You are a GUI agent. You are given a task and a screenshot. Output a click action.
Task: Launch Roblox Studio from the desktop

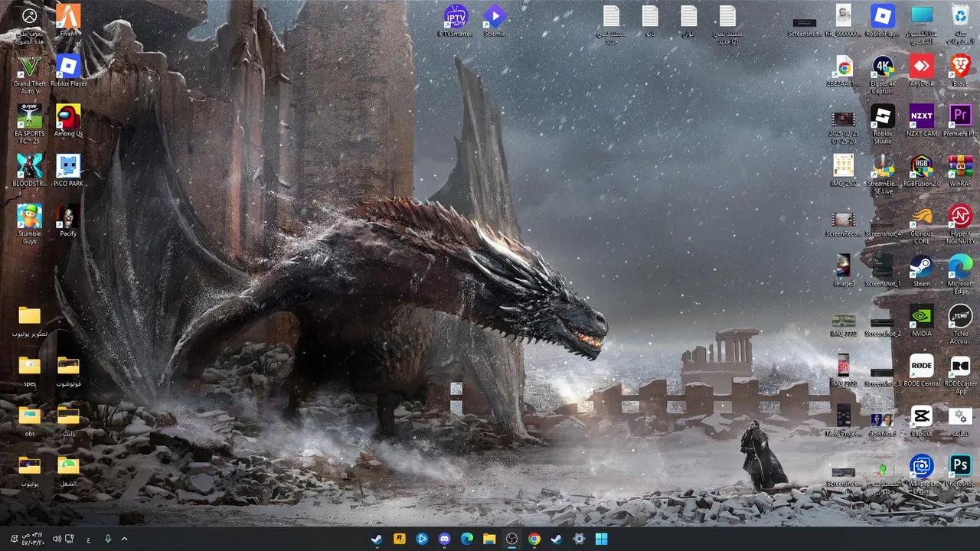coord(883,124)
